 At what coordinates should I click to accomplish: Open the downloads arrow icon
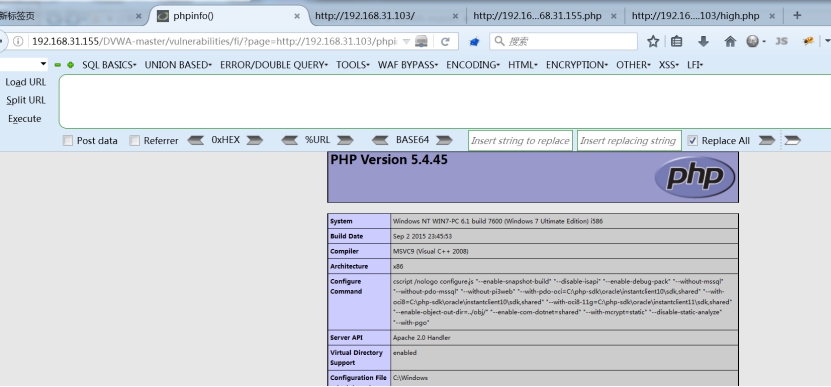point(703,41)
